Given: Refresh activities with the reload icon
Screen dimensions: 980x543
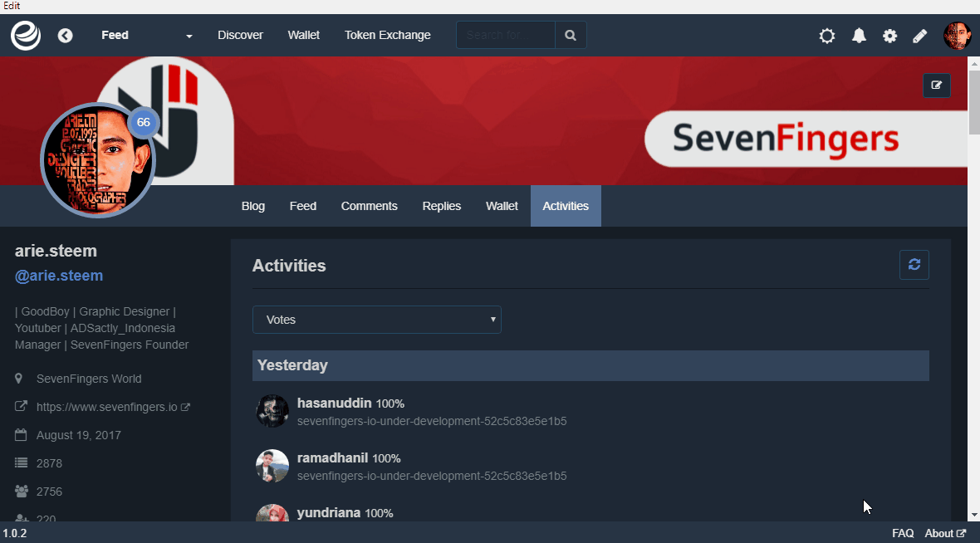Looking at the screenshot, I should tap(914, 264).
